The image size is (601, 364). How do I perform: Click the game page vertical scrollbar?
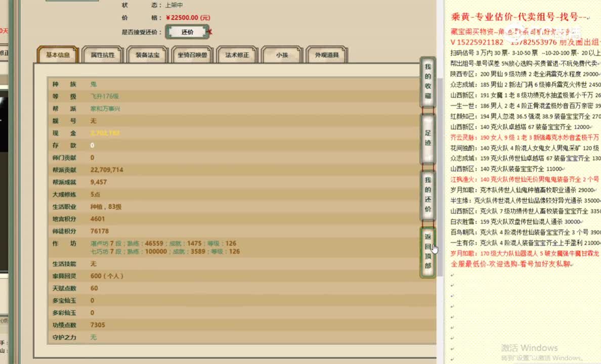point(440,176)
